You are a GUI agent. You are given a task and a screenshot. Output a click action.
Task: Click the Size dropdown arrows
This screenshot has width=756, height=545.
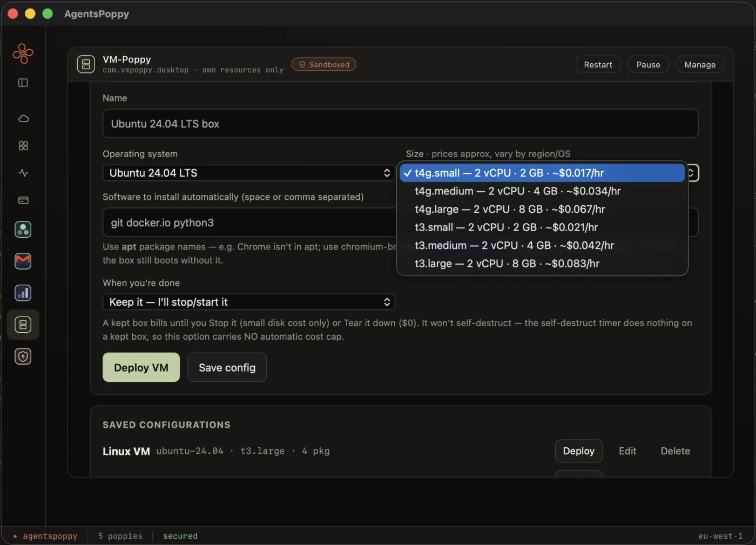(x=691, y=173)
